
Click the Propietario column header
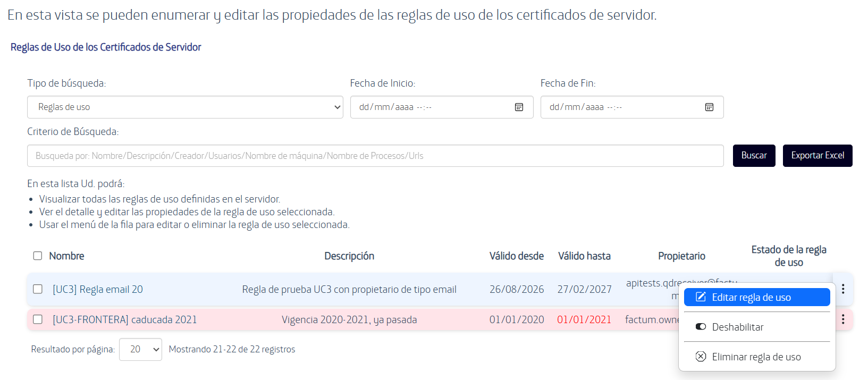[681, 256]
